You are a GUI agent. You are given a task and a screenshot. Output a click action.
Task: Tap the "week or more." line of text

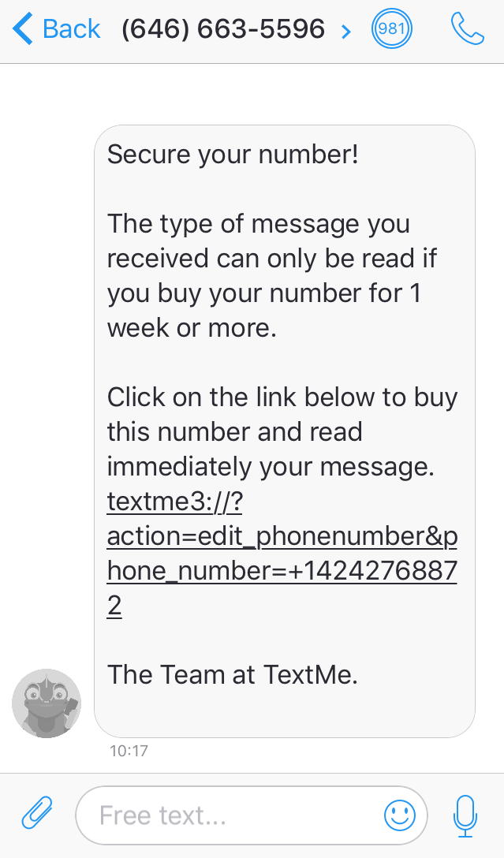[192, 327]
